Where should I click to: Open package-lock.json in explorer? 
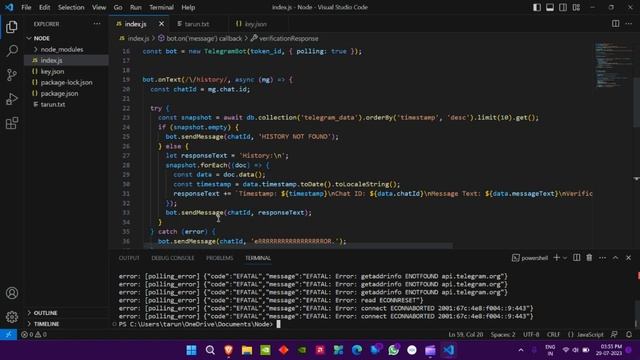pyautogui.click(x=67, y=82)
